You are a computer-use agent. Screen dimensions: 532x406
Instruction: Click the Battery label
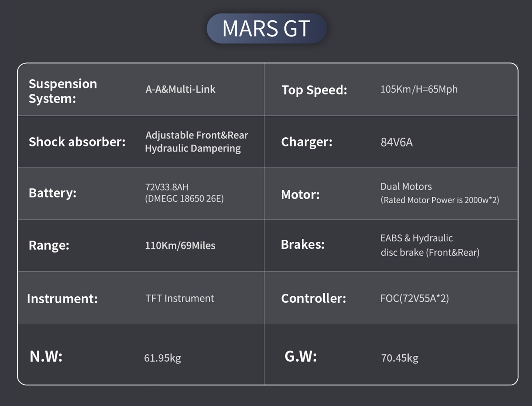[x=52, y=193]
